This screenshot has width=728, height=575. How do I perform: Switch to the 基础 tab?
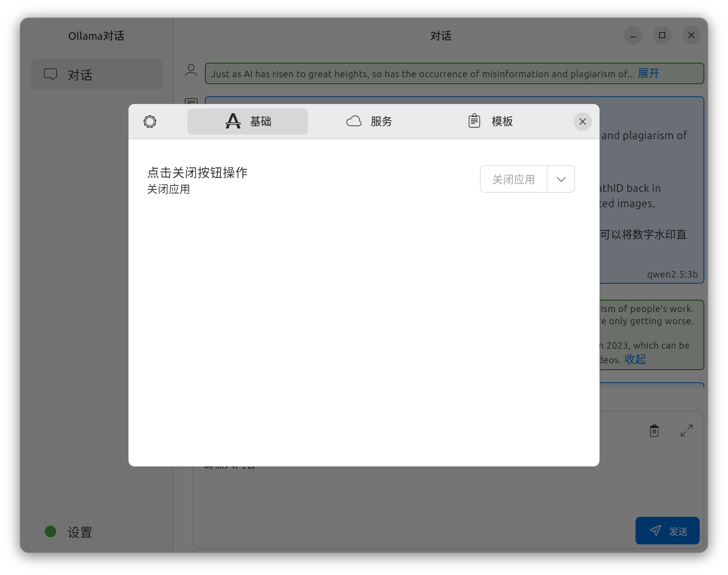pos(248,122)
